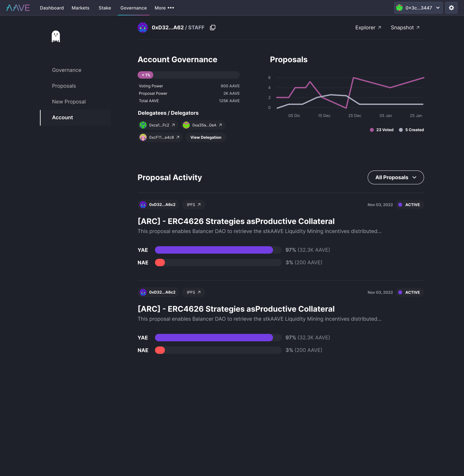Open the All Proposals filter dropdown
The height and width of the screenshot is (476, 464).
396,178
